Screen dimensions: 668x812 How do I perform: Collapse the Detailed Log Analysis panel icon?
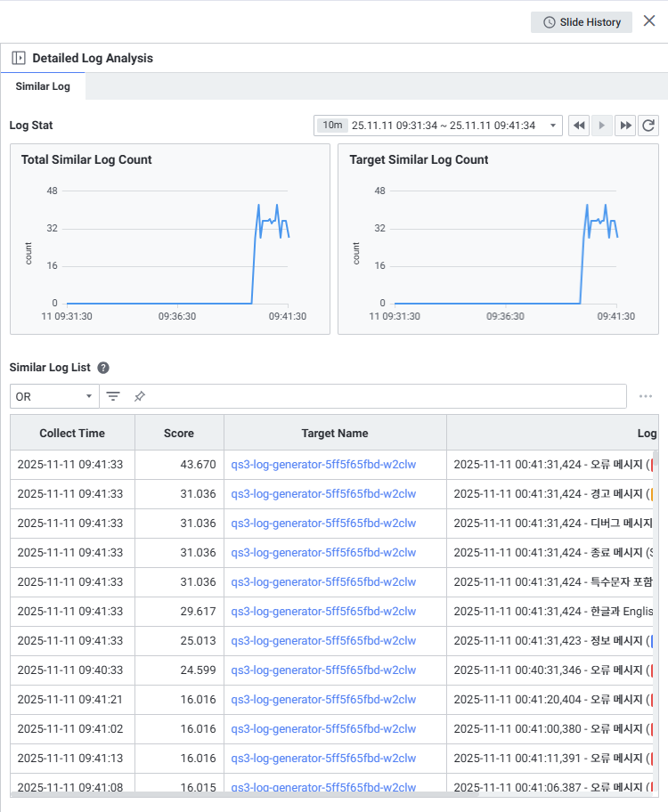point(19,58)
